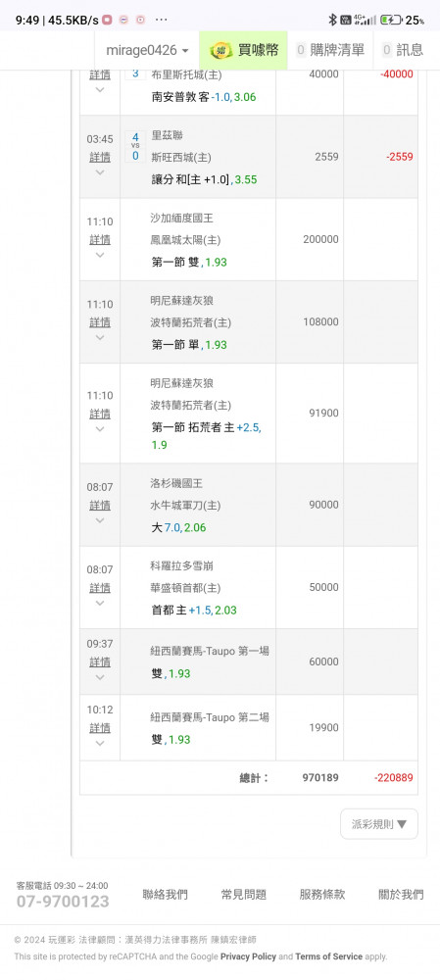Tap the battery indicator icon
This screenshot has width=440, height=980.
coord(391,20)
